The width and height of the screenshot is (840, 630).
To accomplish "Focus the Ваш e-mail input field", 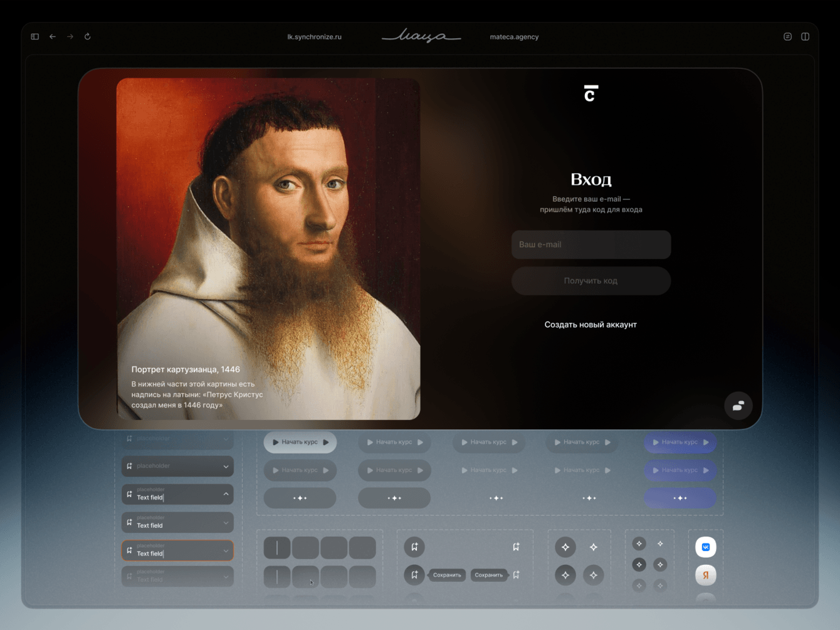I will point(591,244).
